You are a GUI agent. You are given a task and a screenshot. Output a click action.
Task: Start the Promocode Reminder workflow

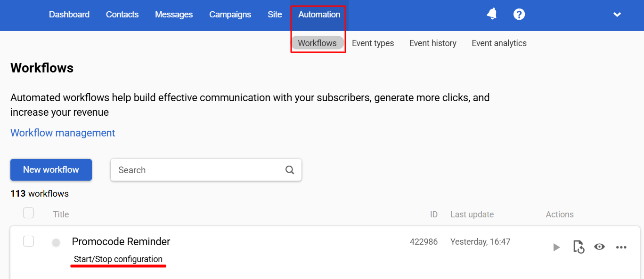pos(556,247)
